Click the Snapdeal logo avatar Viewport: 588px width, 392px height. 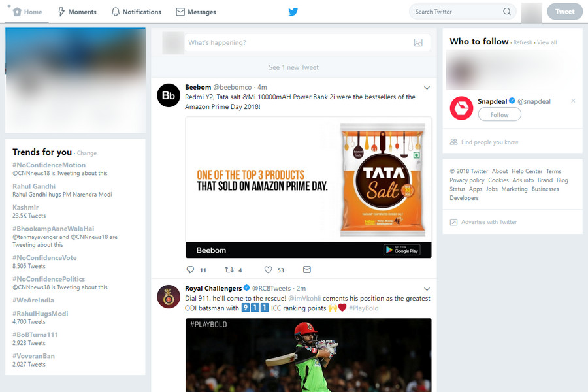(461, 108)
